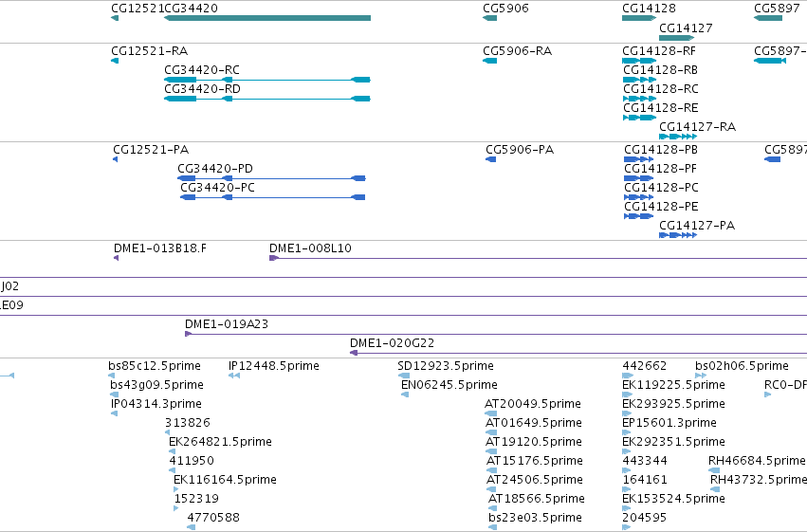Select the CG34420-PC protein feature
The width and height of the screenshot is (807, 532).
pyautogui.click(x=273, y=197)
